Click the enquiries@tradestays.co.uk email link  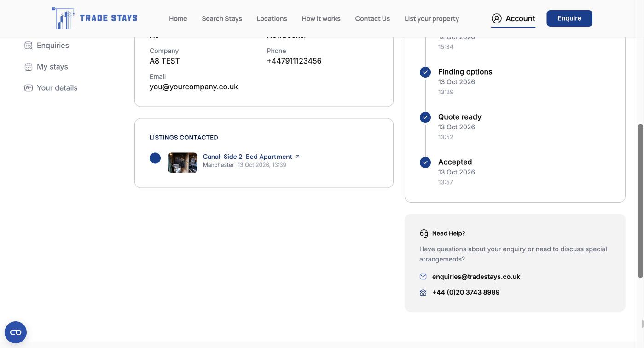[476, 277]
